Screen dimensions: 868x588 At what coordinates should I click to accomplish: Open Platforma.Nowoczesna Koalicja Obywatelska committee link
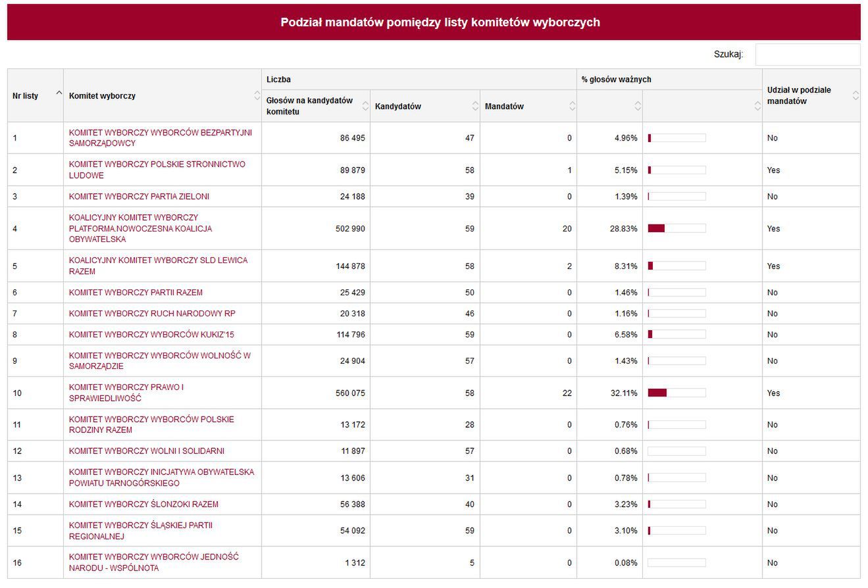(x=140, y=228)
